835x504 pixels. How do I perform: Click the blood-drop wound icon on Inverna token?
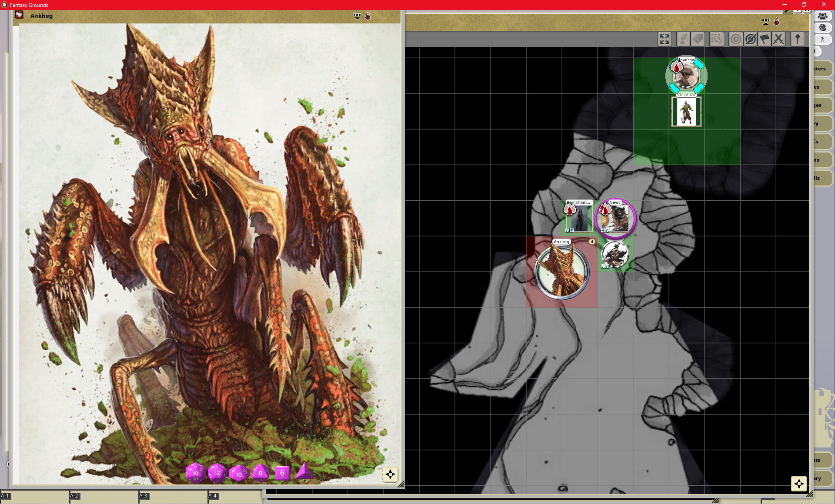tap(676, 66)
